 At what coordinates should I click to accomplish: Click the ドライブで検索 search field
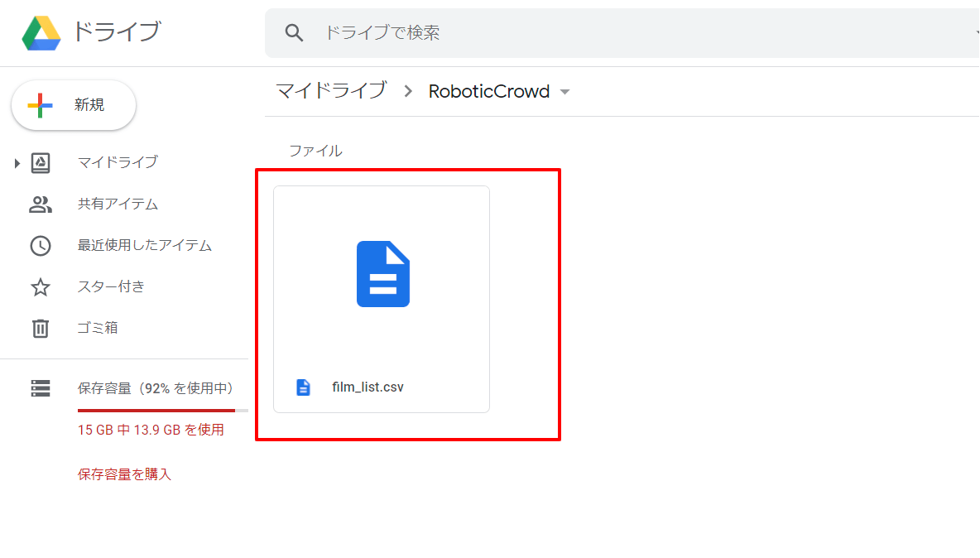point(622,33)
